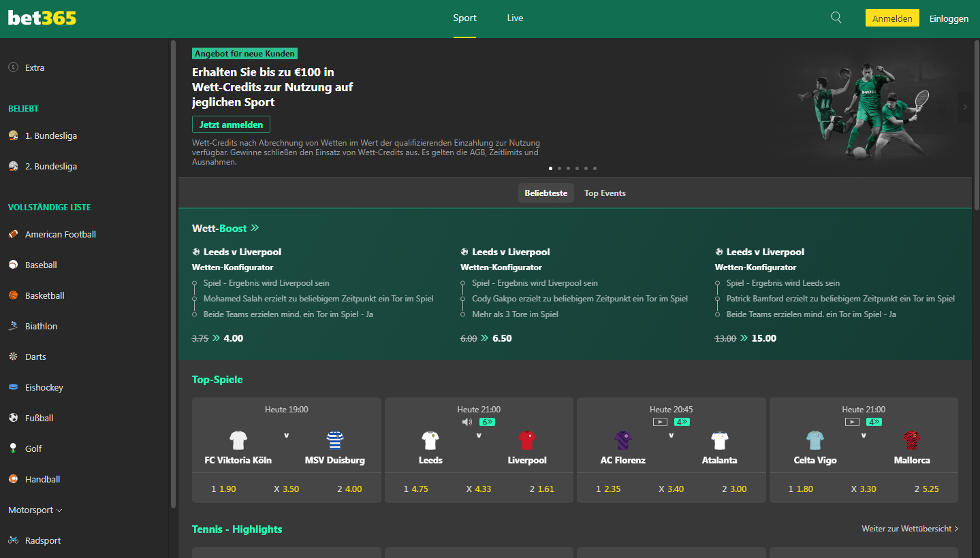Click the left sidebar scrollbar
The width and height of the screenshot is (980, 558).
(x=173, y=274)
